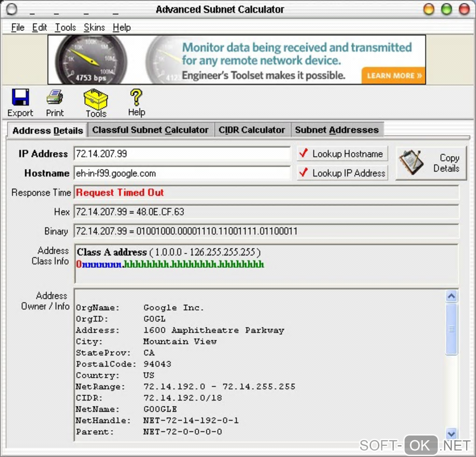Click the Parent NET-72-0-0-0-0 line

[x=149, y=431]
